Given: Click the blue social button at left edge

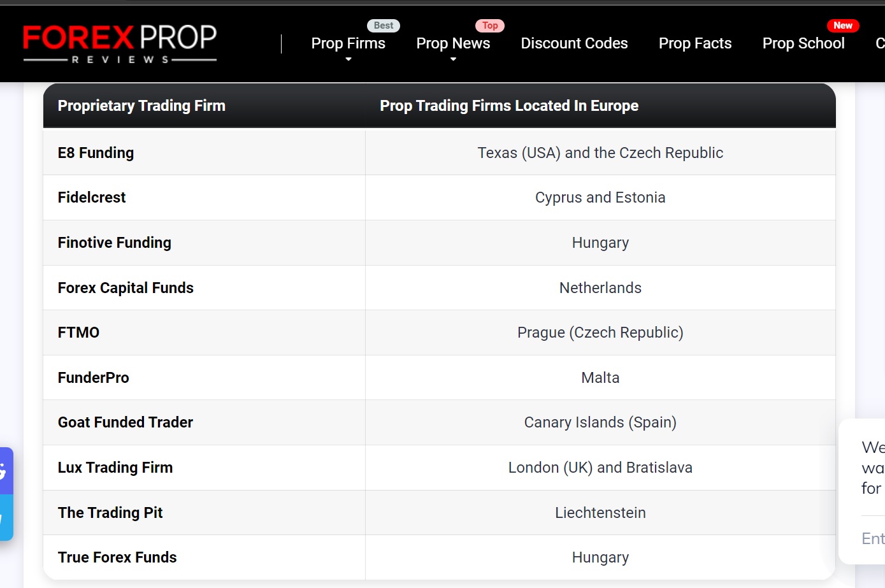Looking at the screenshot, I should pos(5,517).
